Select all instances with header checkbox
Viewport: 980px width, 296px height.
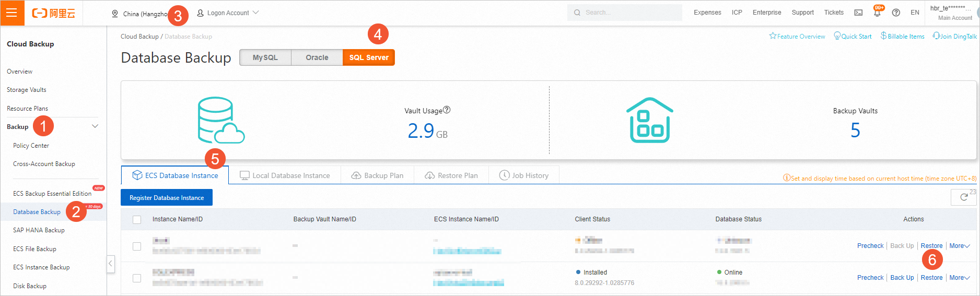tap(137, 220)
